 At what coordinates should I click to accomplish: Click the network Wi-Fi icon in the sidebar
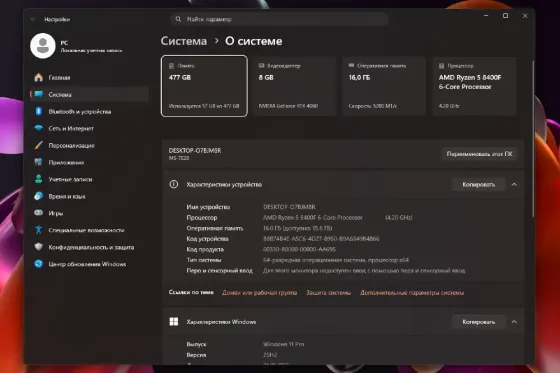point(39,128)
